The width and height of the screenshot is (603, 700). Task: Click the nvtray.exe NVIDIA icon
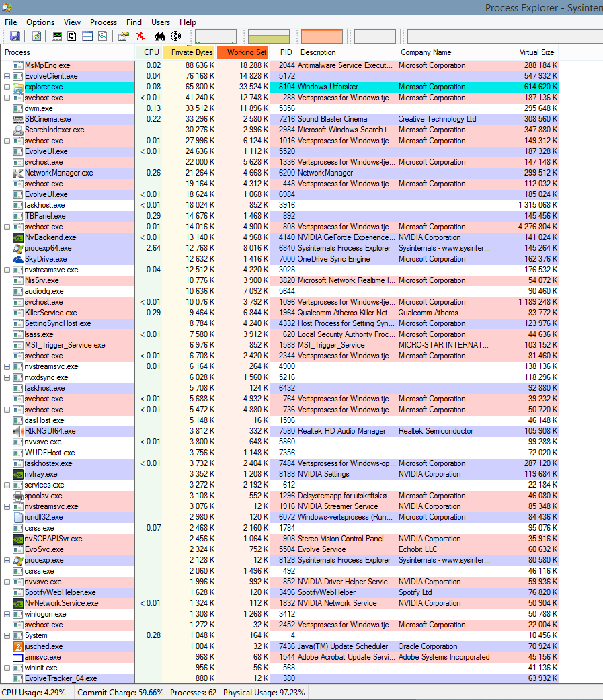click(x=18, y=474)
